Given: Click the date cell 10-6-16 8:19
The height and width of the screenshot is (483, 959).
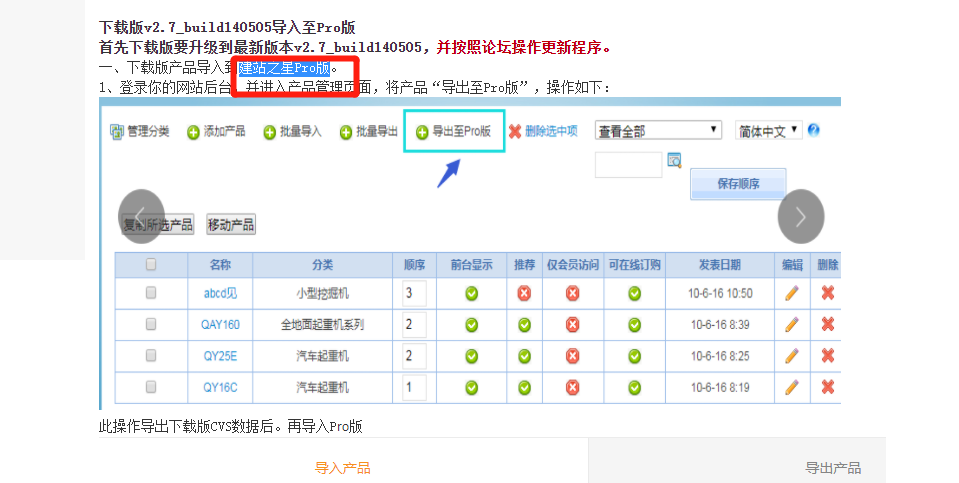Looking at the screenshot, I should 720,387.
